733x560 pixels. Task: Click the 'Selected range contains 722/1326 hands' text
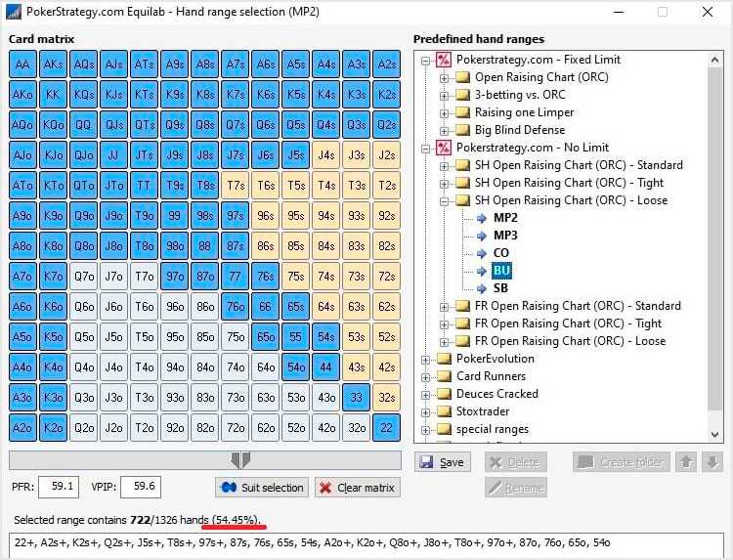pos(110,520)
